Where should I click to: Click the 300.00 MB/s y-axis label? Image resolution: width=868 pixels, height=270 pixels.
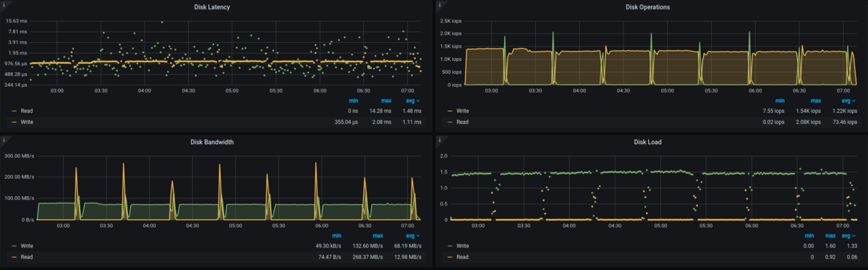point(20,156)
